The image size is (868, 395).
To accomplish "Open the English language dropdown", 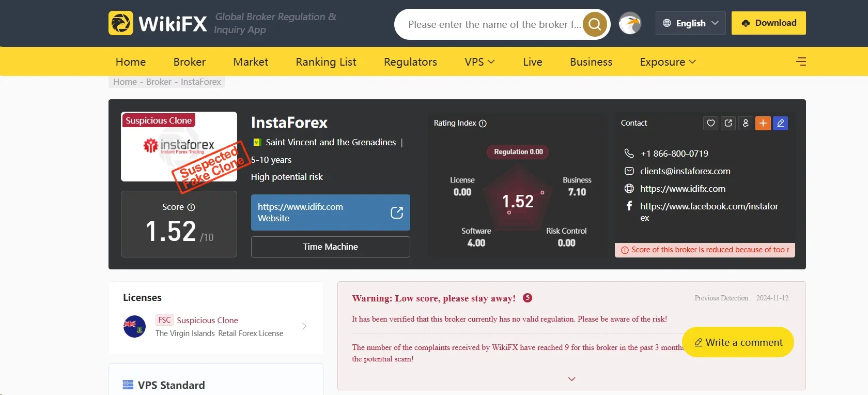I will [690, 23].
